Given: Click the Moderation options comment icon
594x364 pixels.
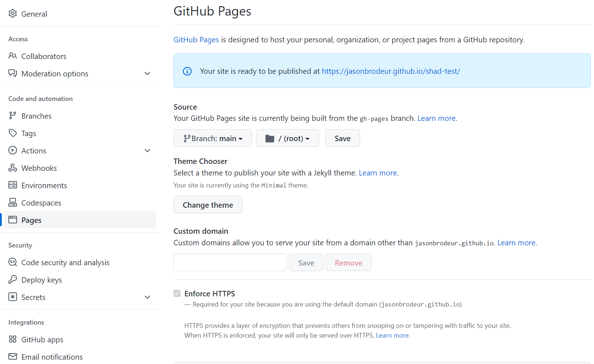Looking at the screenshot, I should 13,73.
